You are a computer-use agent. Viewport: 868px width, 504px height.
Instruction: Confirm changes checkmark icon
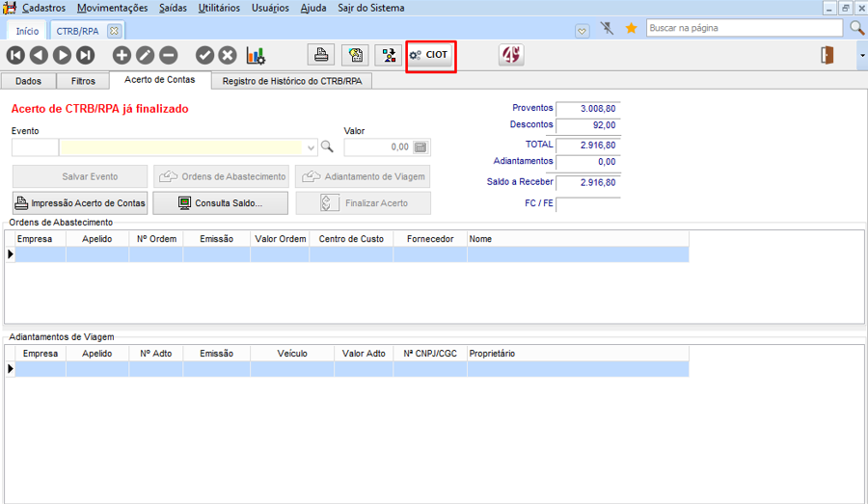coord(204,55)
